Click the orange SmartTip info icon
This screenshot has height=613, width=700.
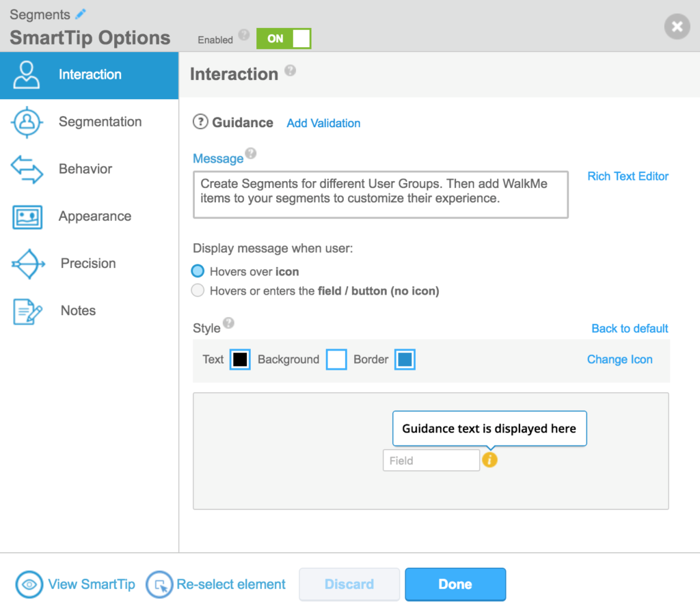490,459
